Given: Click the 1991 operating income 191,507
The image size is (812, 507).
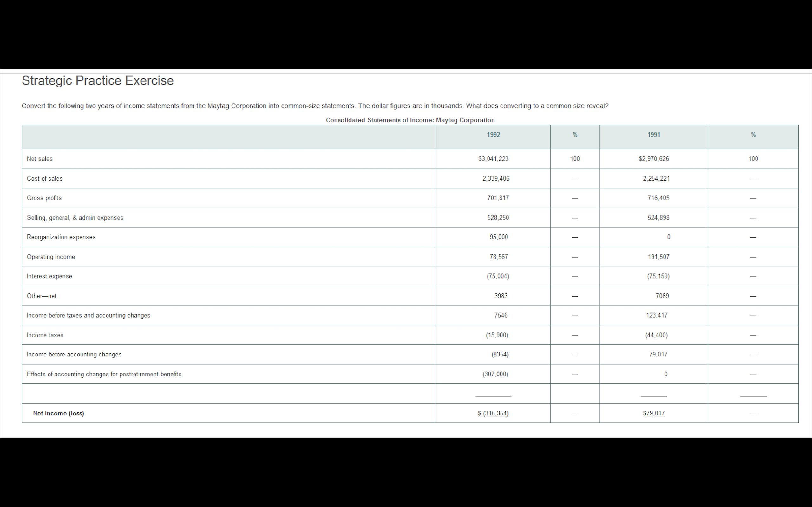Looking at the screenshot, I should pyautogui.click(x=658, y=257).
